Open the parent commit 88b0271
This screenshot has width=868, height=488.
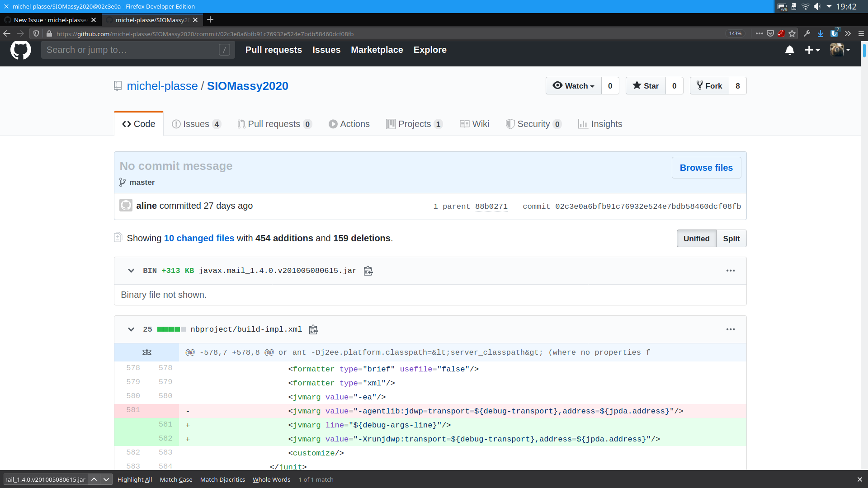click(491, 206)
